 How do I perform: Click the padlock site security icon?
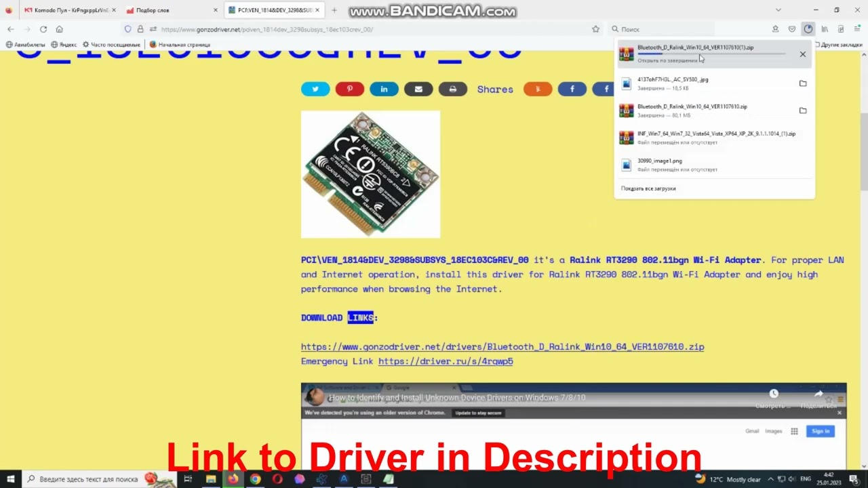coord(140,29)
